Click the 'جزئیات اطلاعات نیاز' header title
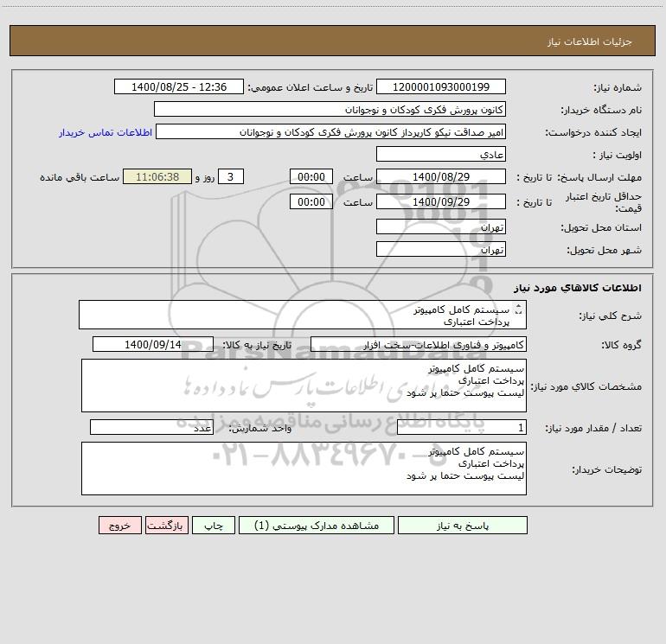This screenshot has height=644, width=666. [x=590, y=41]
